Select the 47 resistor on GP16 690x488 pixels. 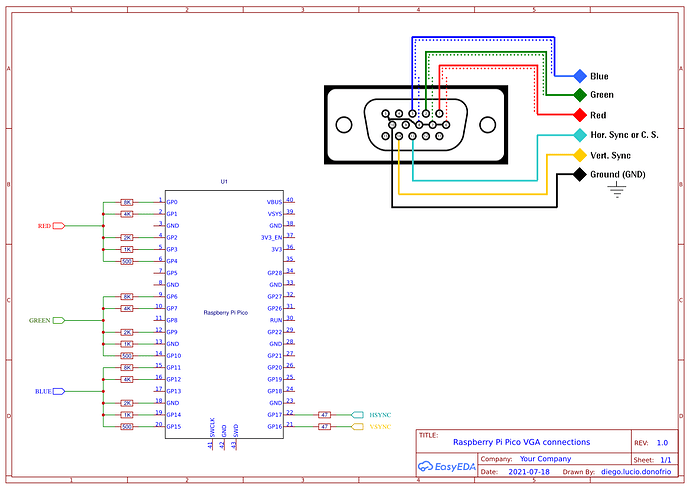(324, 426)
